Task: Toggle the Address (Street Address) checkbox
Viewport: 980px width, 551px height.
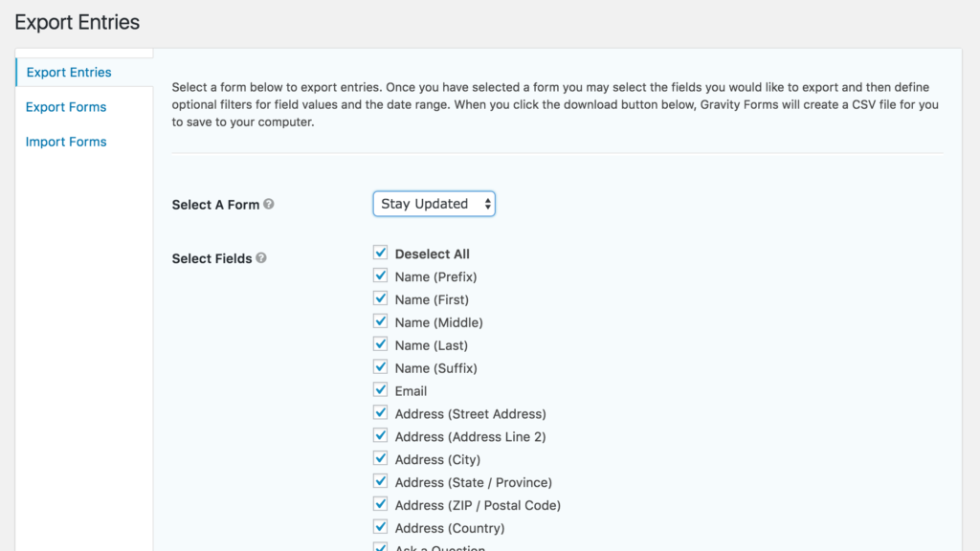Action: coord(381,413)
